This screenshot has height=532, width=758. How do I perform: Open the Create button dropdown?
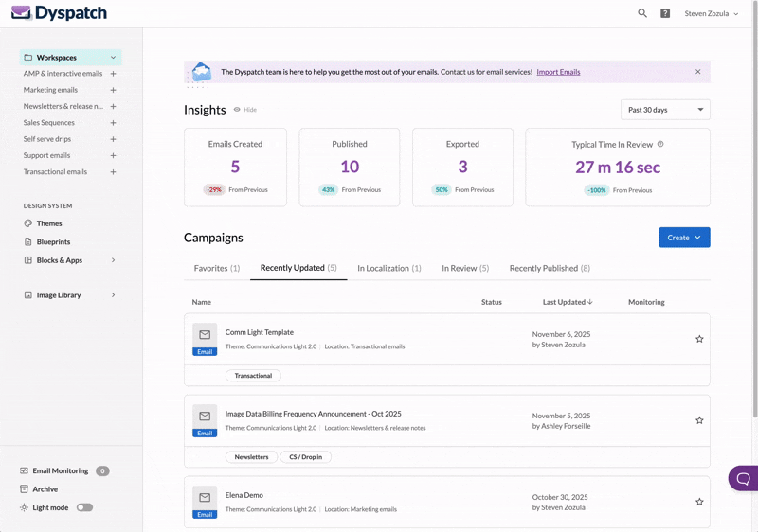[x=684, y=238]
